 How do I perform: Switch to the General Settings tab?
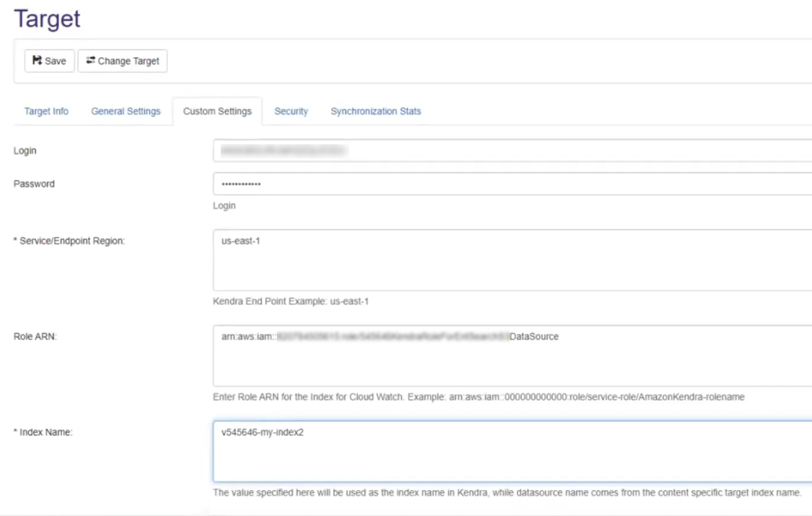[125, 112]
